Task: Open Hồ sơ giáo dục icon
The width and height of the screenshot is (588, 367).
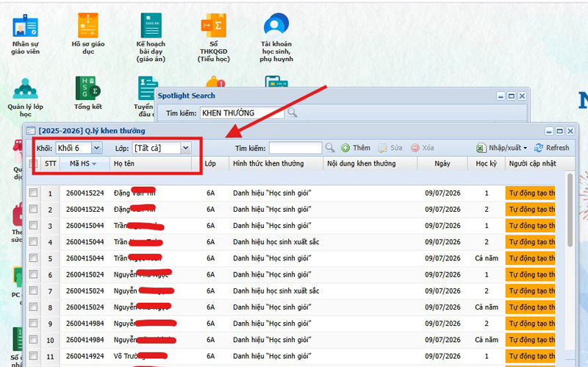Action: coord(88,33)
